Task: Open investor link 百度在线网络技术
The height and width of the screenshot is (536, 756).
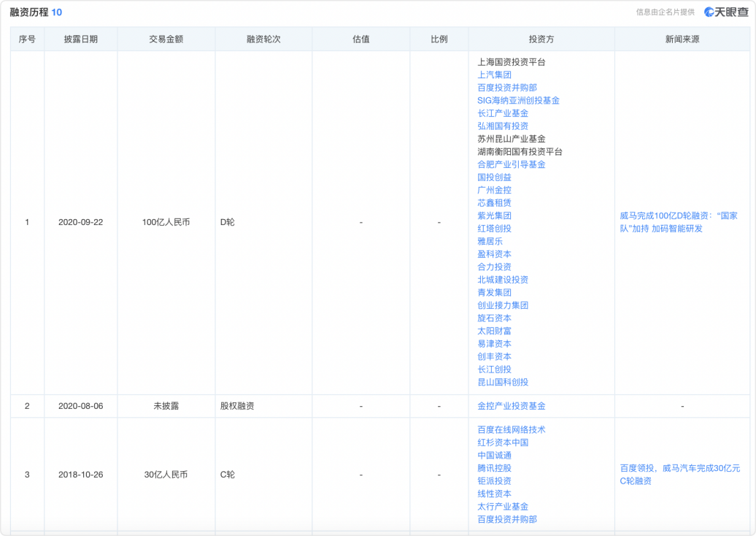Action: coord(511,429)
